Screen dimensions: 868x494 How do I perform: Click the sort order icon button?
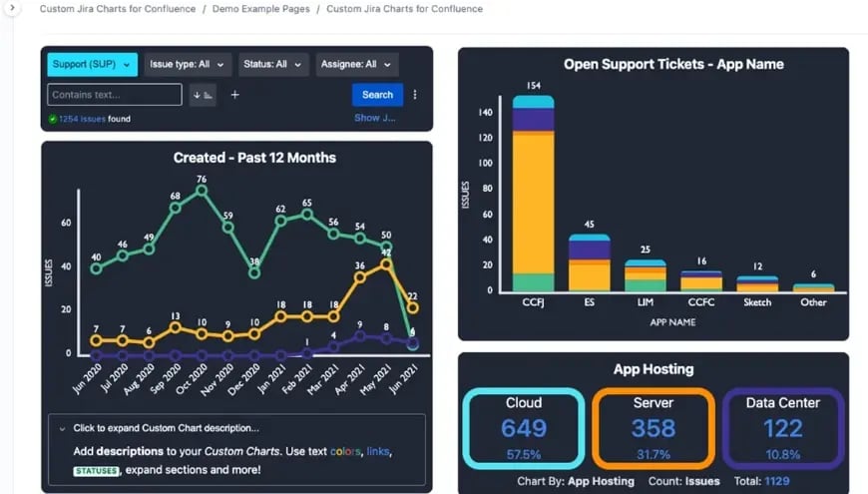203,95
